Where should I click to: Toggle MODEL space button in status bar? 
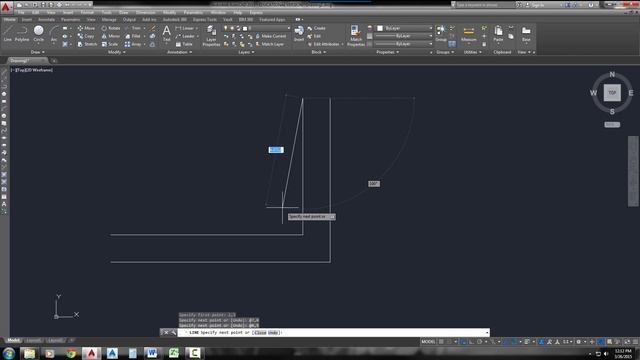coord(428,342)
